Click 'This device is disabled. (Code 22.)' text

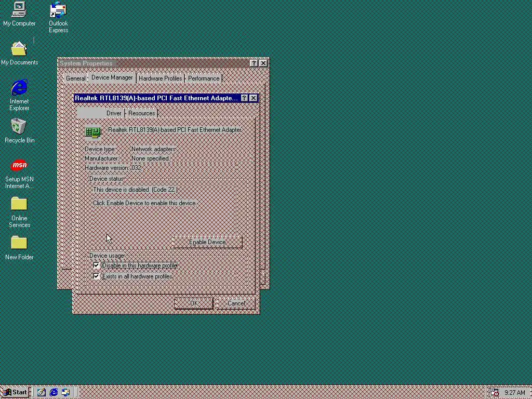(136, 190)
